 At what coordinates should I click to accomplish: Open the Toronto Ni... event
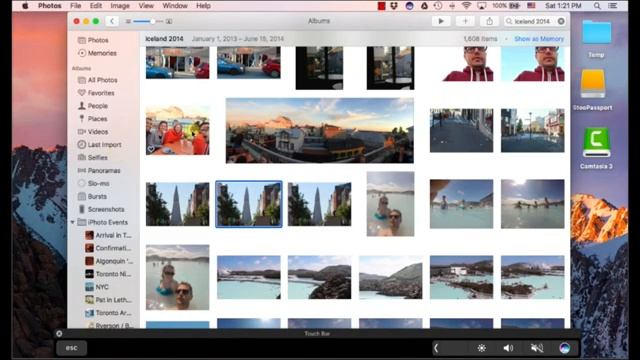click(x=113, y=274)
